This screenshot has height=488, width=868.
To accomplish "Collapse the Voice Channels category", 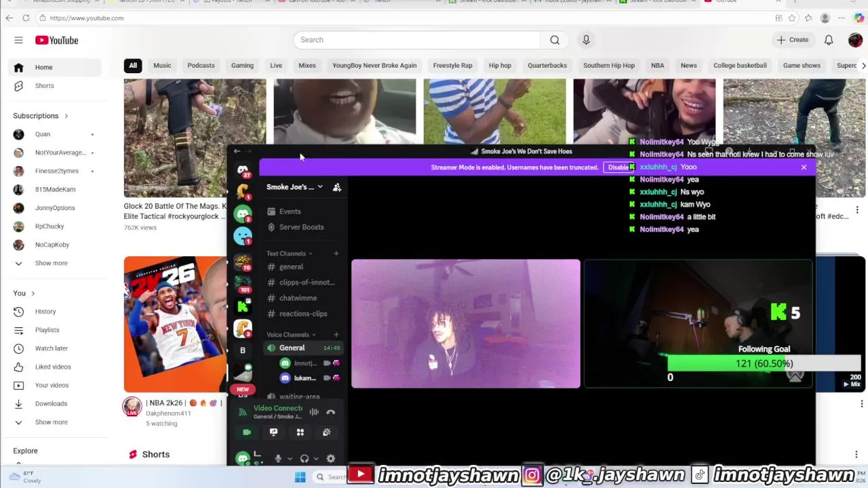I will 292,335.
